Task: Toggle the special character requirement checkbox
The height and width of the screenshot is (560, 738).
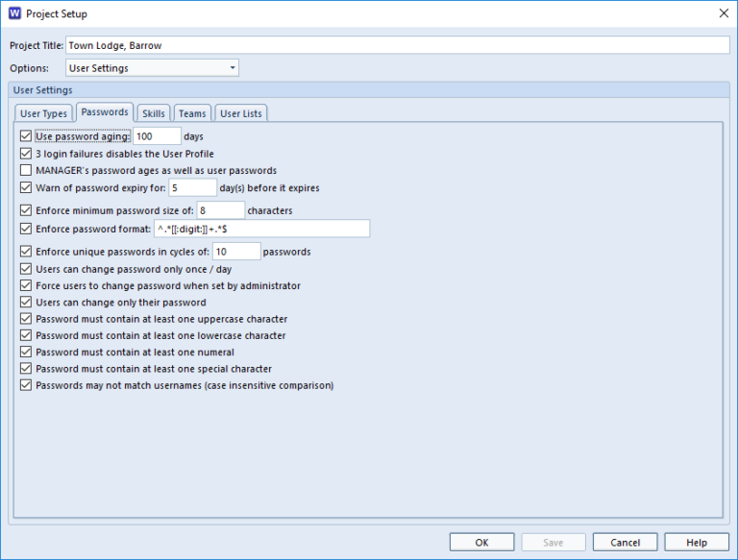Action: [26, 369]
